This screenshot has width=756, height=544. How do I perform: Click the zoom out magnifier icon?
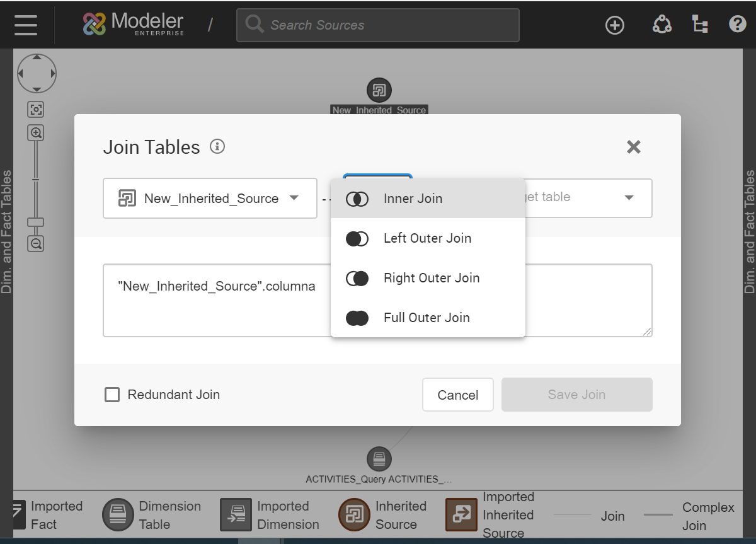tap(36, 244)
